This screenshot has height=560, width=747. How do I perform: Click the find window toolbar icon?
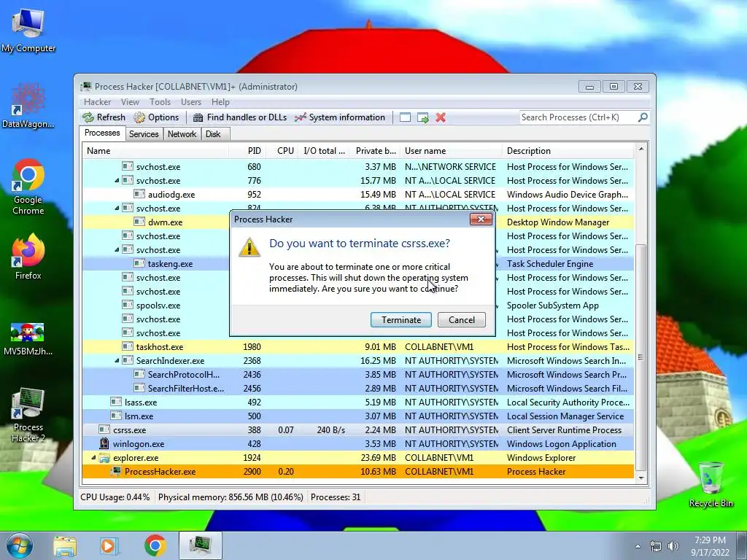pos(405,117)
